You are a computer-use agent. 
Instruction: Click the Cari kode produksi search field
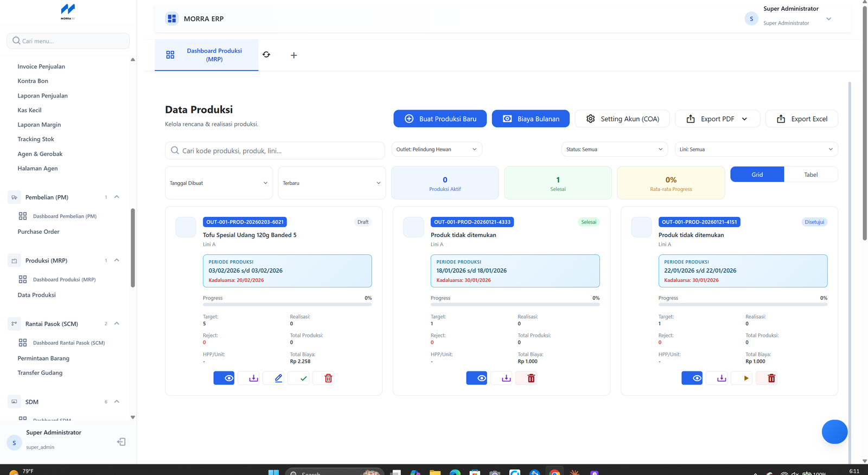[x=275, y=151]
